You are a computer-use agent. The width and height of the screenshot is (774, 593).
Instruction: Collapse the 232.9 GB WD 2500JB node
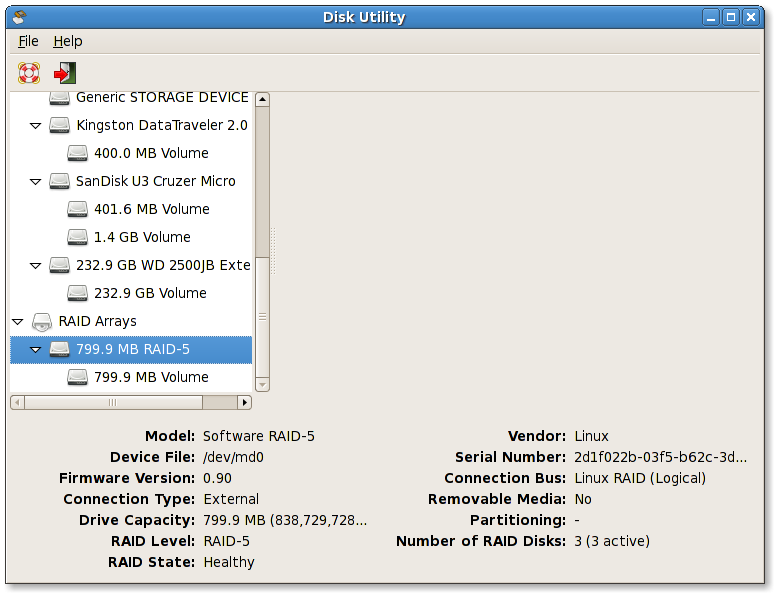click(36, 266)
